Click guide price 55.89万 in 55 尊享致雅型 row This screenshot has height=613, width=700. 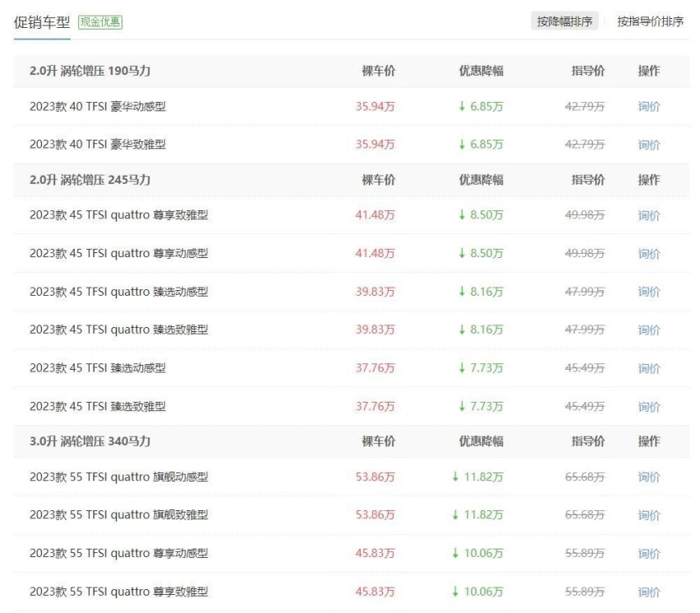[585, 592]
